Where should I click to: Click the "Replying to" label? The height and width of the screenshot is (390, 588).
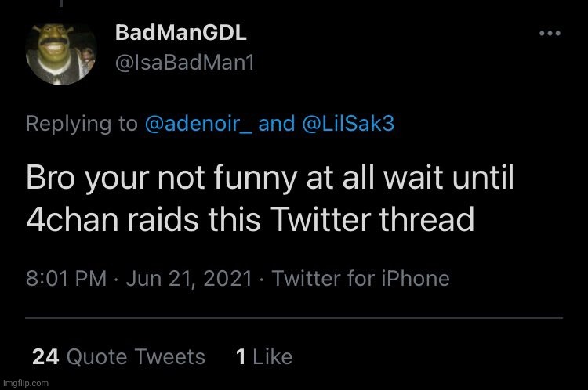pyautogui.click(x=82, y=124)
